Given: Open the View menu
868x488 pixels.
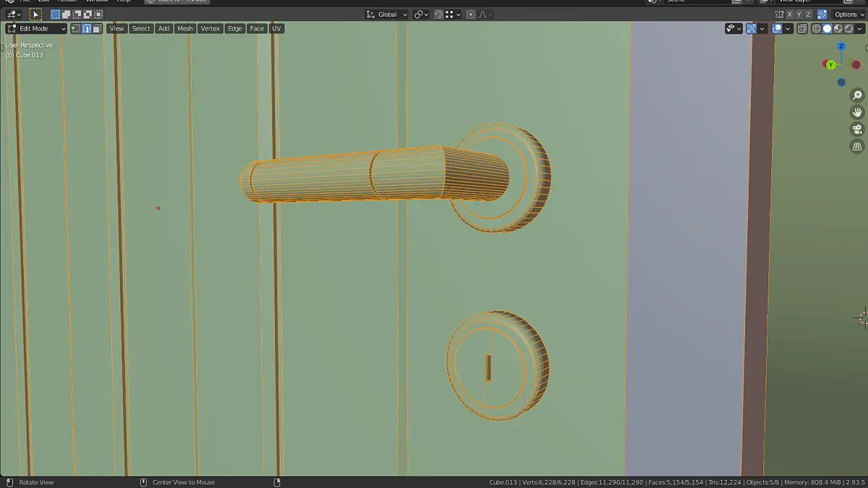Looking at the screenshot, I should coord(116,29).
